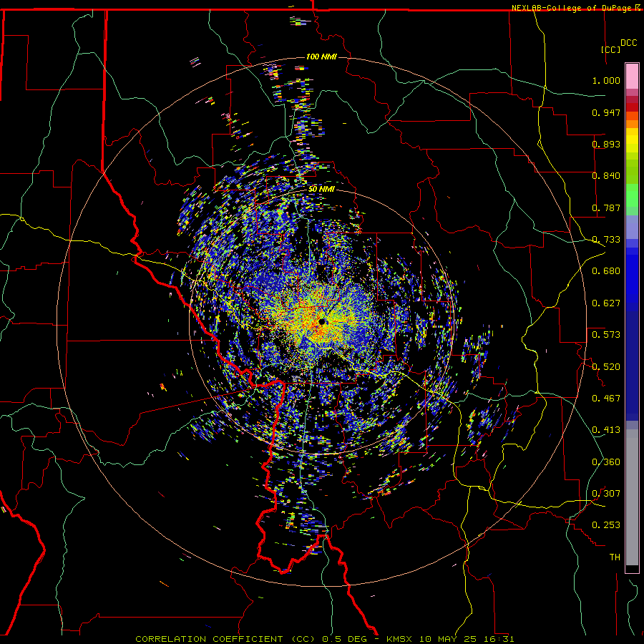Viewport: 644px width, 644px height.
Task: Click the [CC] legend label
Action: click(611, 49)
